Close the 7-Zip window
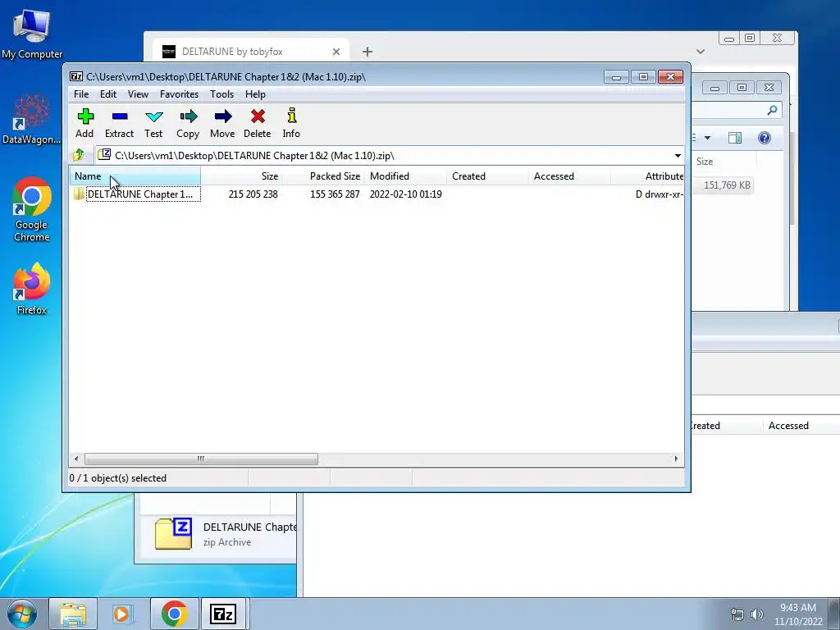This screenshot has height=630, width=840. [x=670, y=76]
